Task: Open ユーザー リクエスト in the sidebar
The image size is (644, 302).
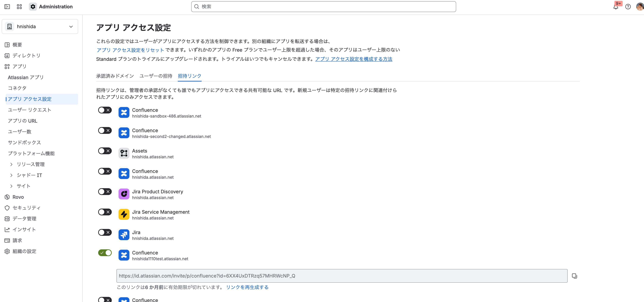Action: click(x=30, y=110)
